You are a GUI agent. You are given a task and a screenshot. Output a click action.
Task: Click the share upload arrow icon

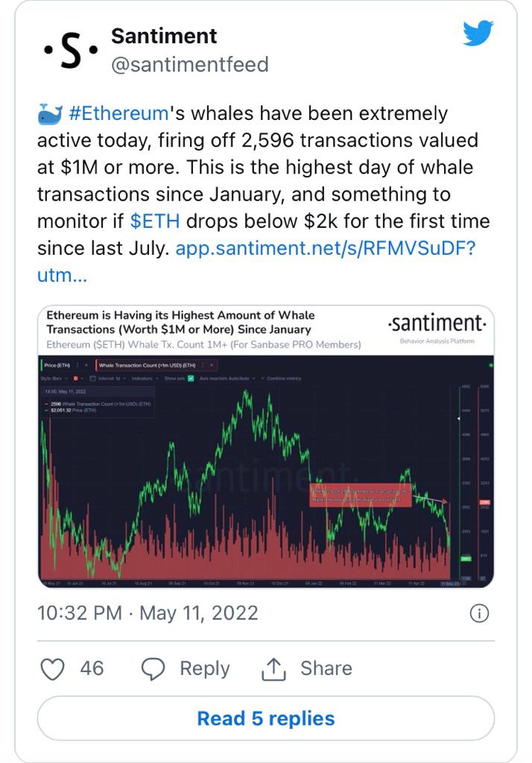coord(274,668)
